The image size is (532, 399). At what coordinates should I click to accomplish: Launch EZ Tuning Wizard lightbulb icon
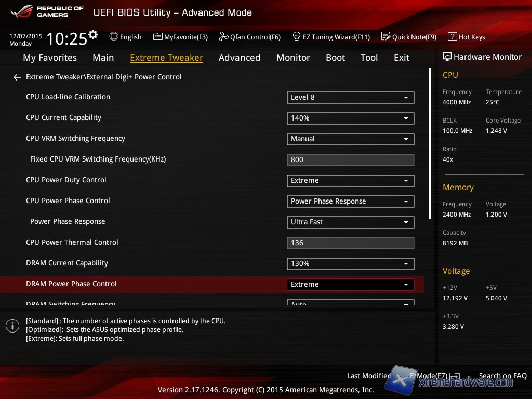tap(297, 37)
